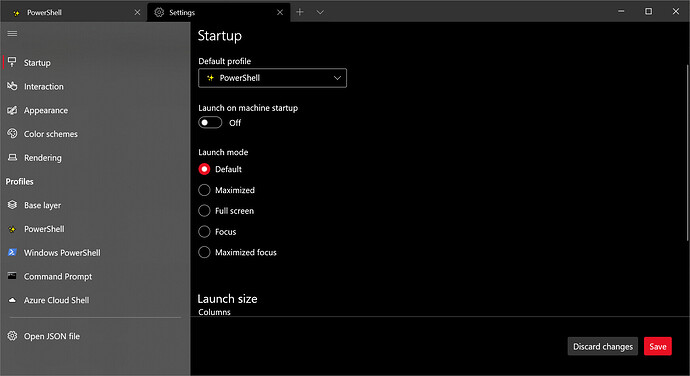Select the Appearance icon in sidebar

(x=12, y=110)
